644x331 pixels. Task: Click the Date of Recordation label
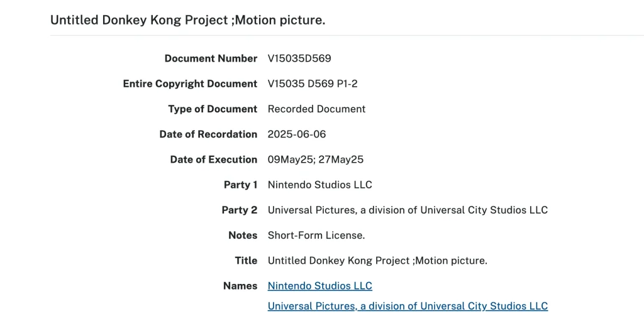click(x=208, y=134)
